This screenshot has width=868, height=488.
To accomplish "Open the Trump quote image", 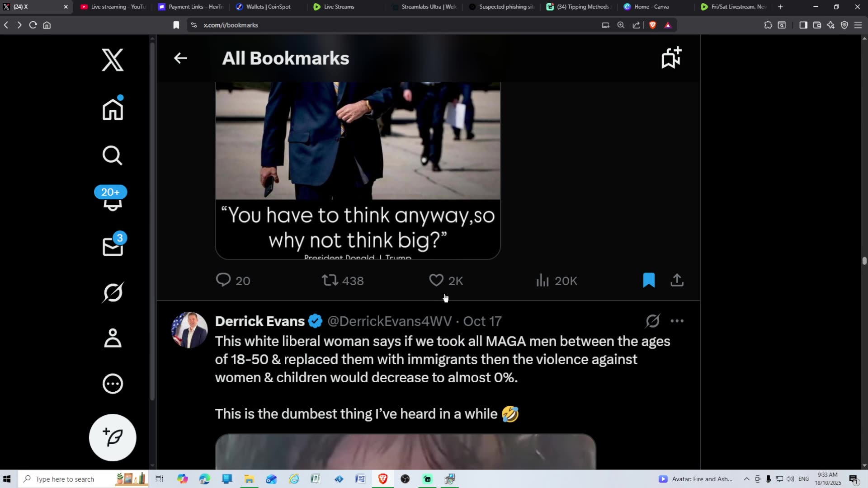I will click(x=358, y=171).
